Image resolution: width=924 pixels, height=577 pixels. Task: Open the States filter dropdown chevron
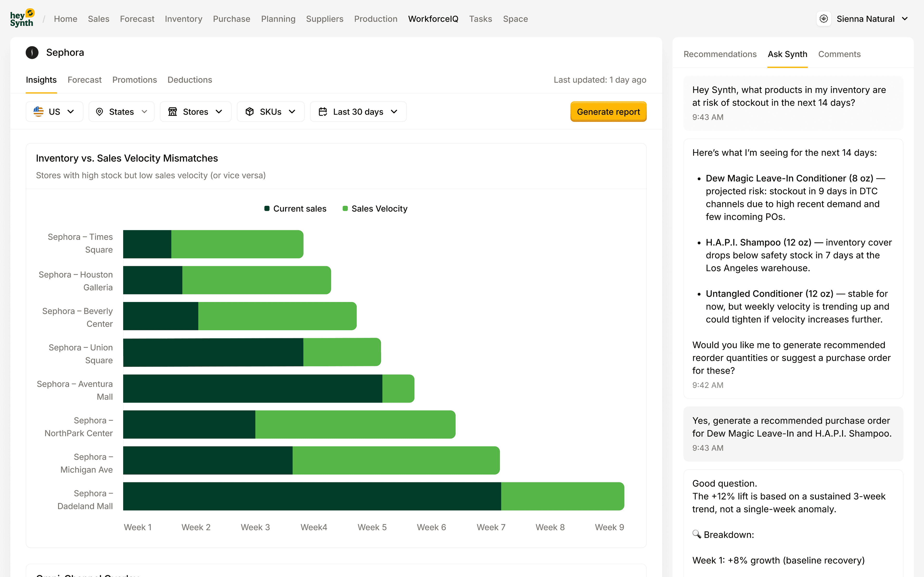pos(144,111)
